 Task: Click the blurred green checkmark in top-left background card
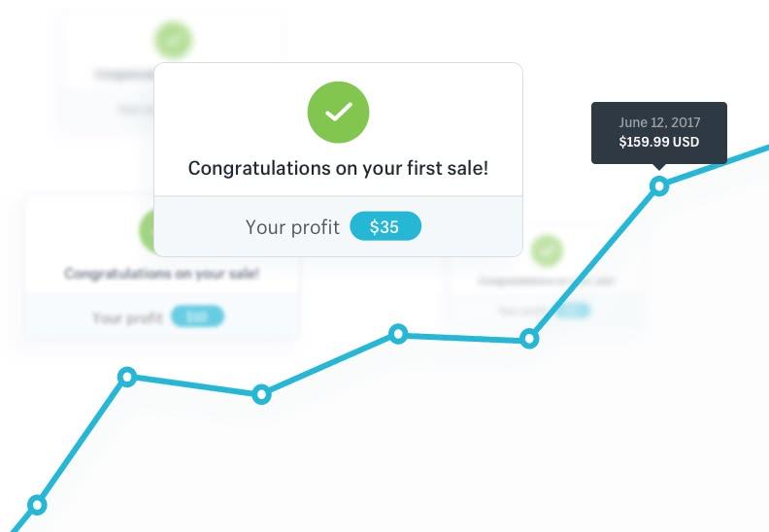tap(173, 41)
